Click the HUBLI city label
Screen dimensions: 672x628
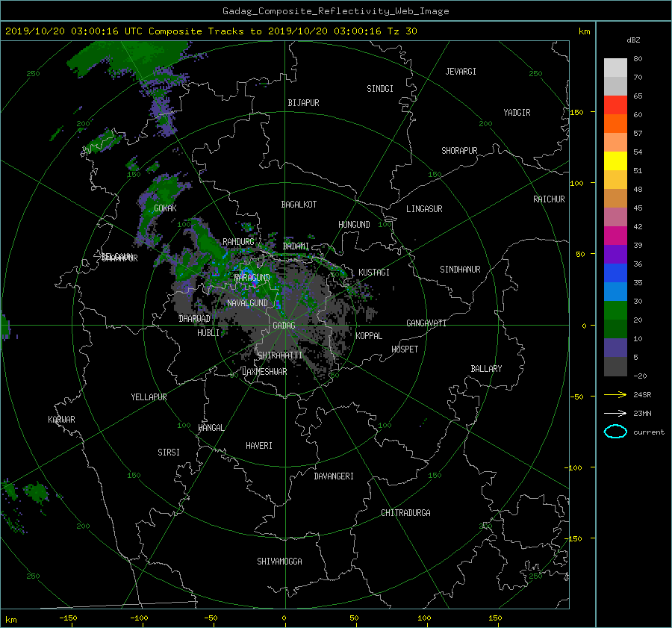tap(208, 333)
